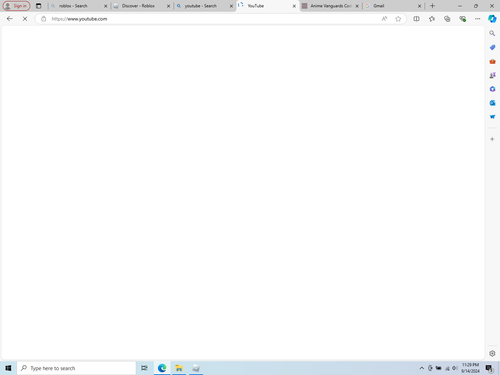Open sidebar Games icon
The height and width of the screenshot is (375, 500).
point(492,75)
